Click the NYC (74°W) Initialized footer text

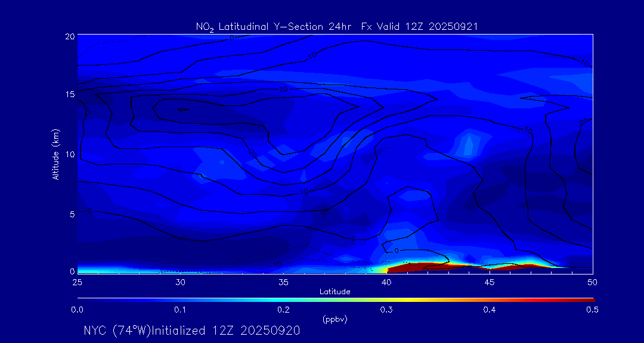[191, 330]
